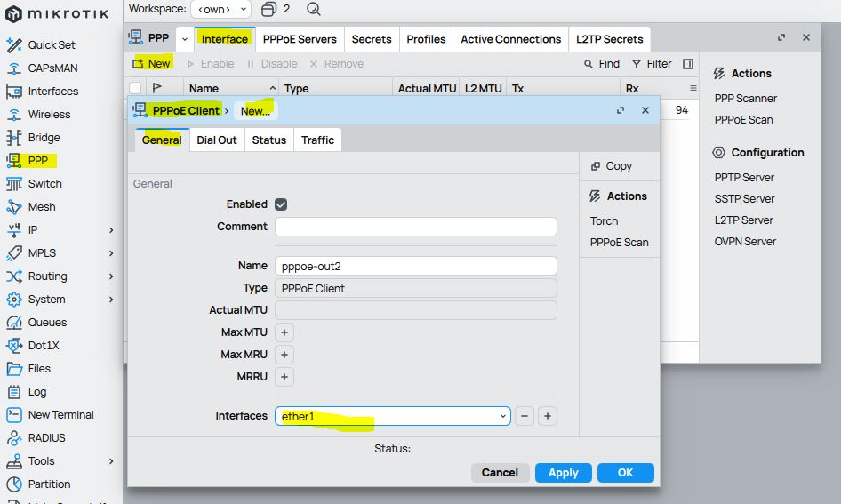Click the Name input field
Screen dimensions: 841x504
(415, 266)
